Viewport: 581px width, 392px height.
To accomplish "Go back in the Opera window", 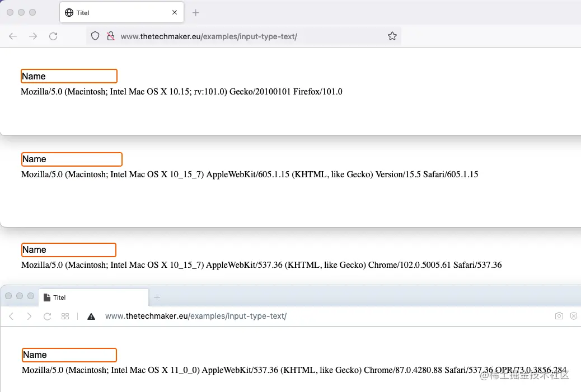I will [12, 316].
